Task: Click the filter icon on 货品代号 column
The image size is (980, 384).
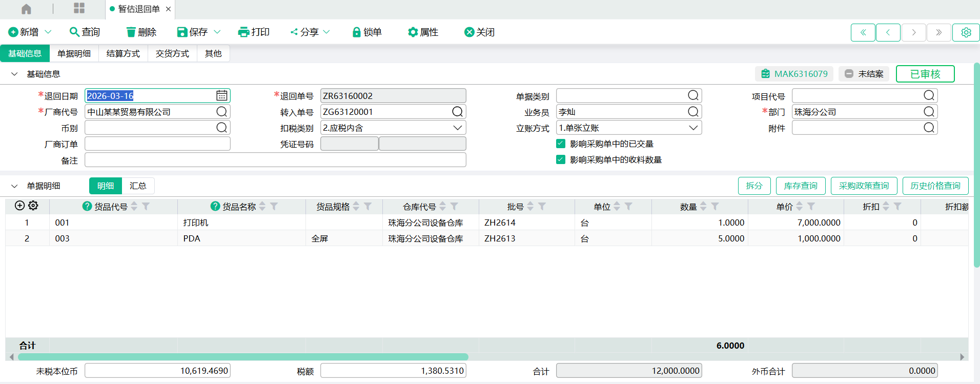Action: coord(146,206)
